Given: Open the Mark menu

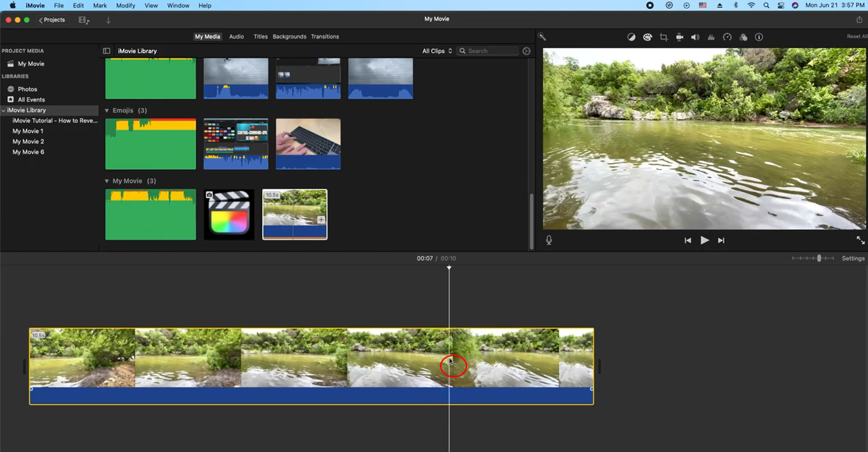Looking at the screenshot, I should tap(100, 5).
